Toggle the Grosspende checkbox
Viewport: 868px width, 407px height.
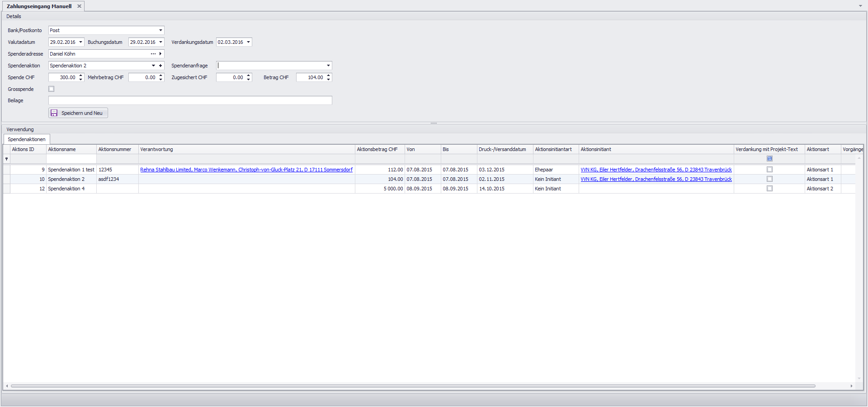[52, 89]
